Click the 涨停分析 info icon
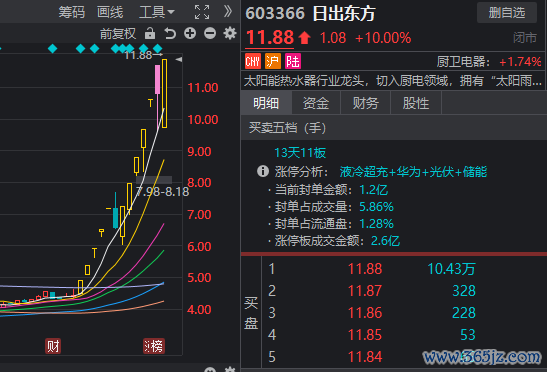547x372 pixels. point(263,171)
